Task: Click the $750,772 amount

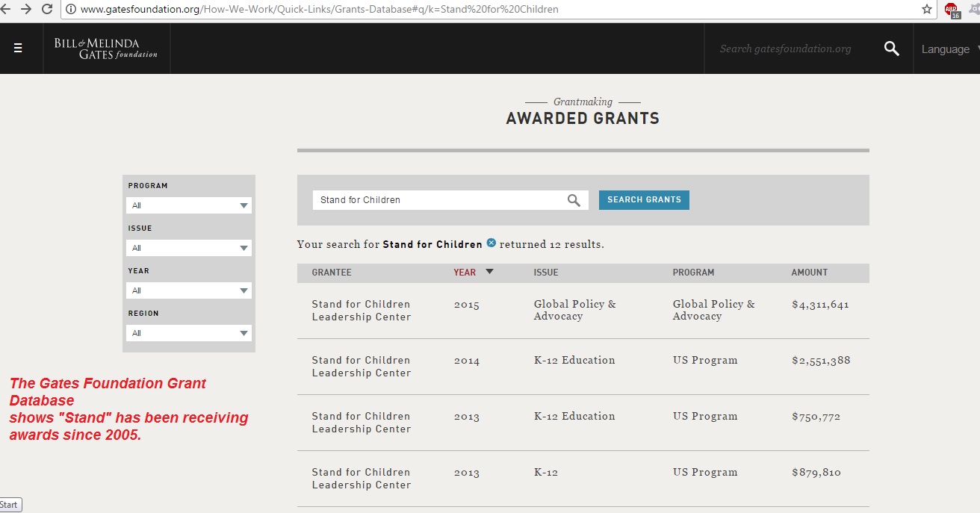Action: 816,417
